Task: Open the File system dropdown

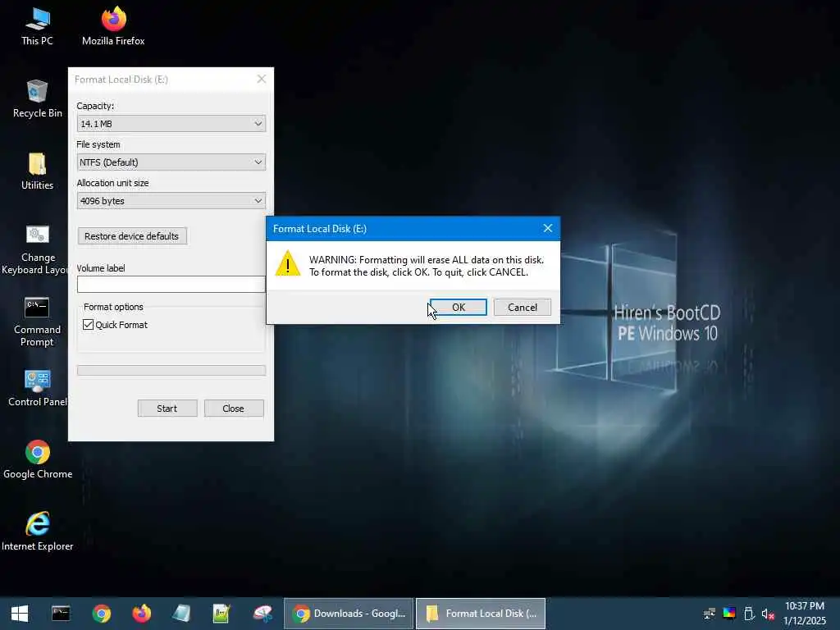Action: coord(171,162)
